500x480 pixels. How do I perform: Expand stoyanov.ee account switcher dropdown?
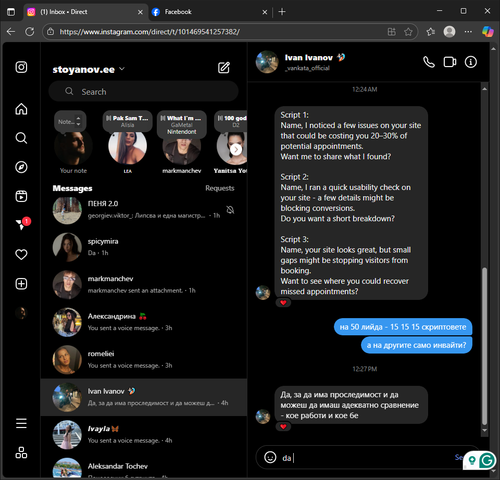click(x=122, y=69)
